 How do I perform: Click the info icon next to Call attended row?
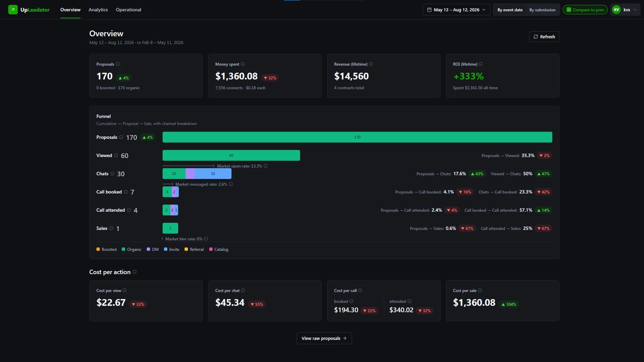(129, 210)
